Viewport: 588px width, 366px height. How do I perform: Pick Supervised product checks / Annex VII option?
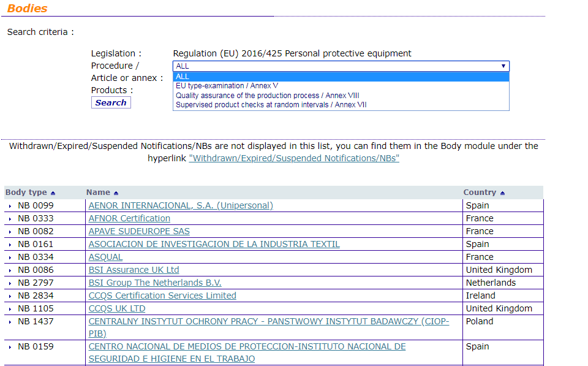tap(271, 105)
